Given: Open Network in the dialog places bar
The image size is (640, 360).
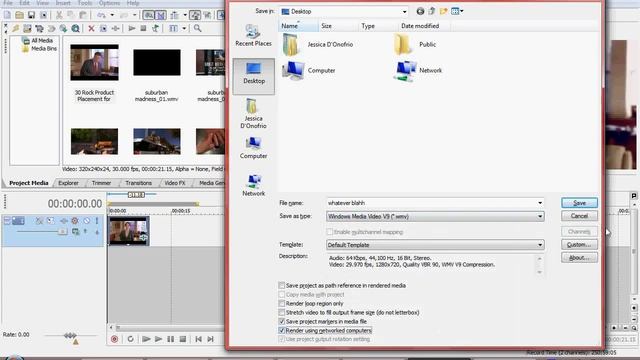Looking at the screenshot, I should click(253, 185).
